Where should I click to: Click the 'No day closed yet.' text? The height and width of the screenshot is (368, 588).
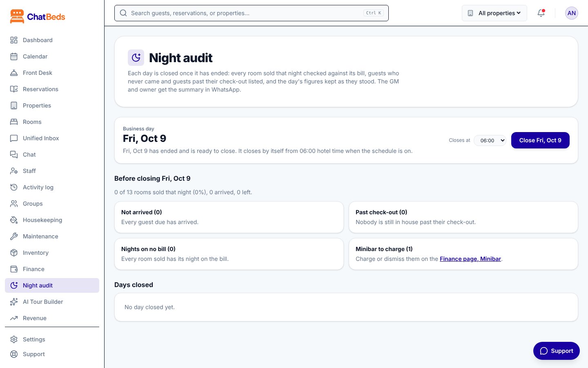[149, 307]
